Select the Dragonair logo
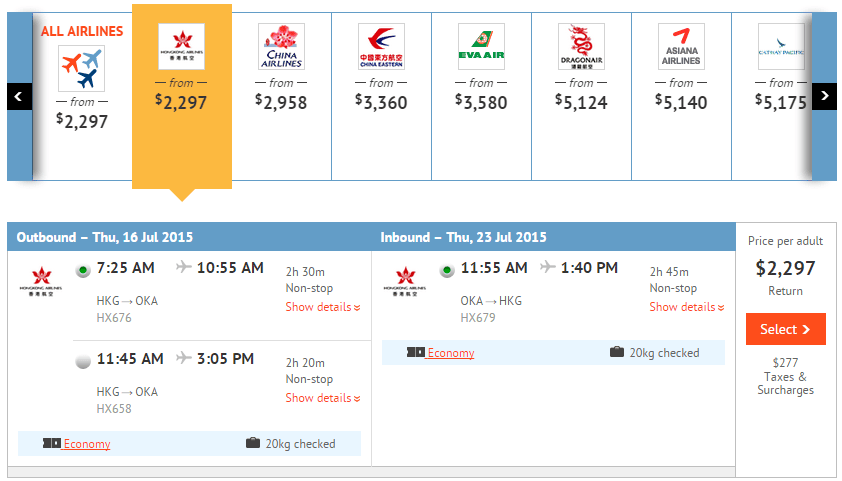This screenshot has height=481, width=842. point(581,47)
